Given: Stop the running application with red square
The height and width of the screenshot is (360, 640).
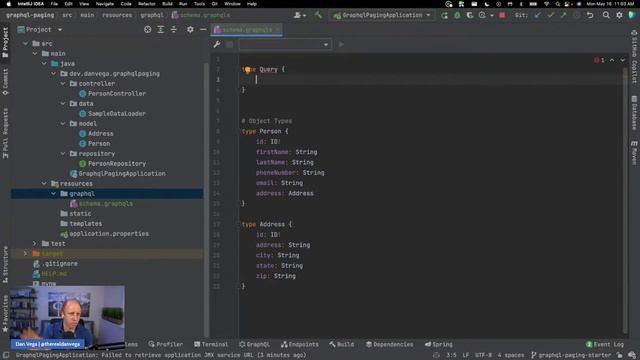Looking at the screenshot, I should coord(502,15).
